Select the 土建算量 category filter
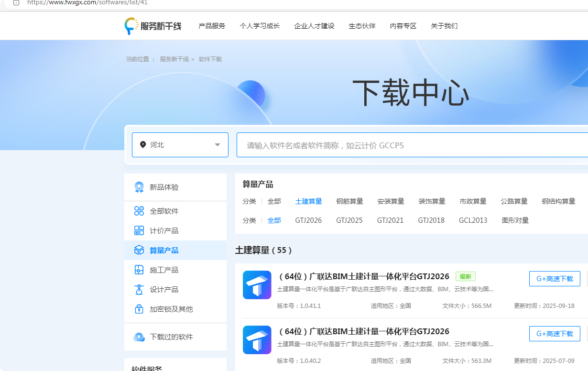 [308, 201]
